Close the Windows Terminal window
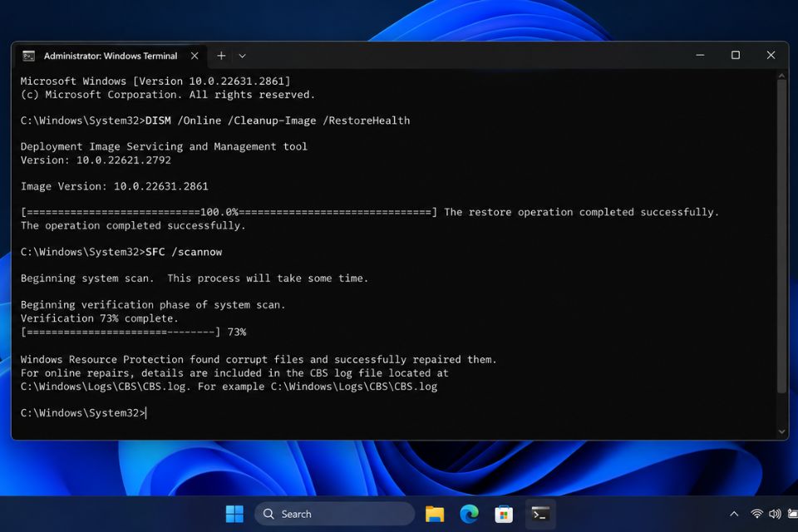 coord(771,55)
